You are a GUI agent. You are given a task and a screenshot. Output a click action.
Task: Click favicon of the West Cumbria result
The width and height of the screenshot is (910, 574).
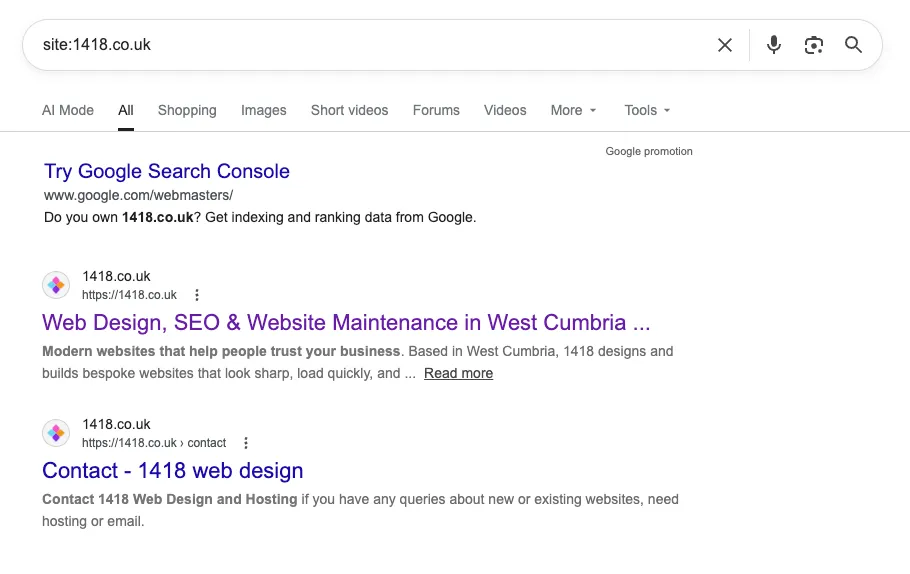click(56, 285)
